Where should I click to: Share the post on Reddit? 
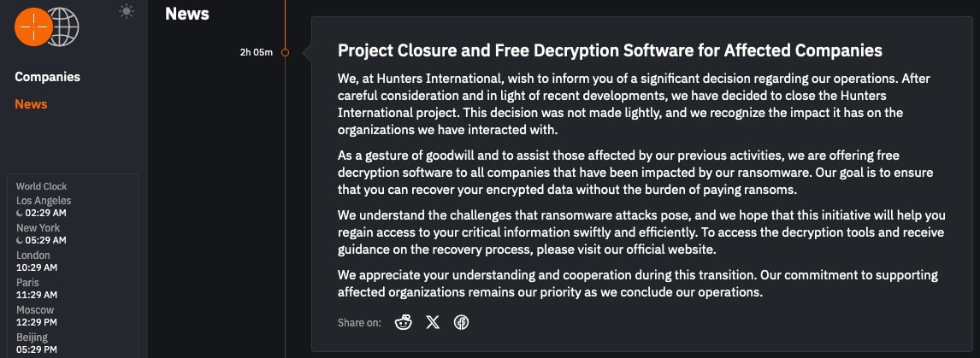(404, 322)
